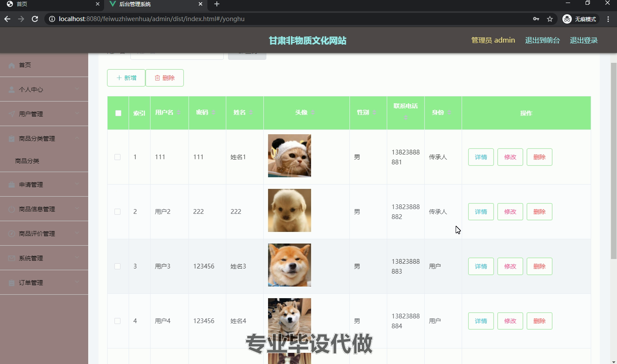617x364 pixels.
Task: Click the icon beside 订单管理
Action: click(12, 283)
